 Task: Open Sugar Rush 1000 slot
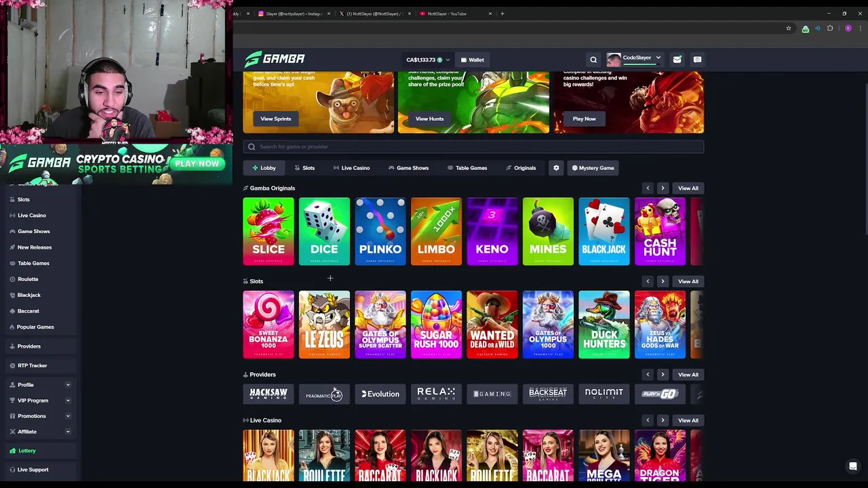coord(436,325)
